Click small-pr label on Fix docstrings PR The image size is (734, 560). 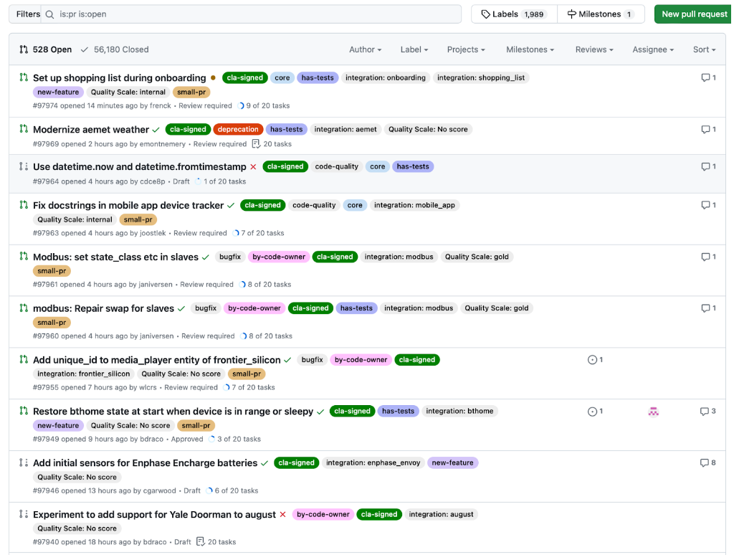pyautogui.click(x=138, y=219)
